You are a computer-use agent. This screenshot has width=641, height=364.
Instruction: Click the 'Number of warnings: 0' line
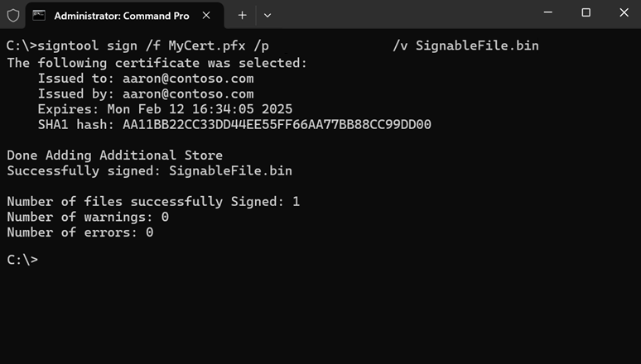click(x=88, y=217)
